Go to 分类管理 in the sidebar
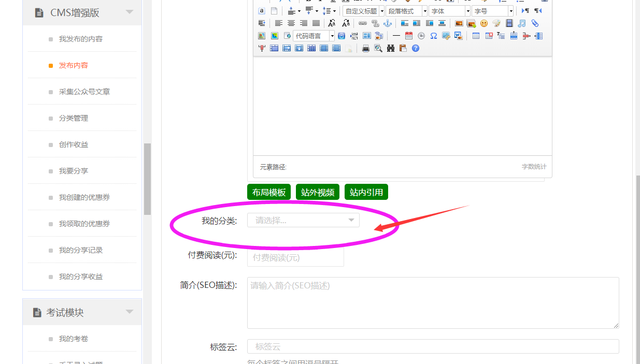The width and height of the screenshot is (640, 364). tap(74, 118)
